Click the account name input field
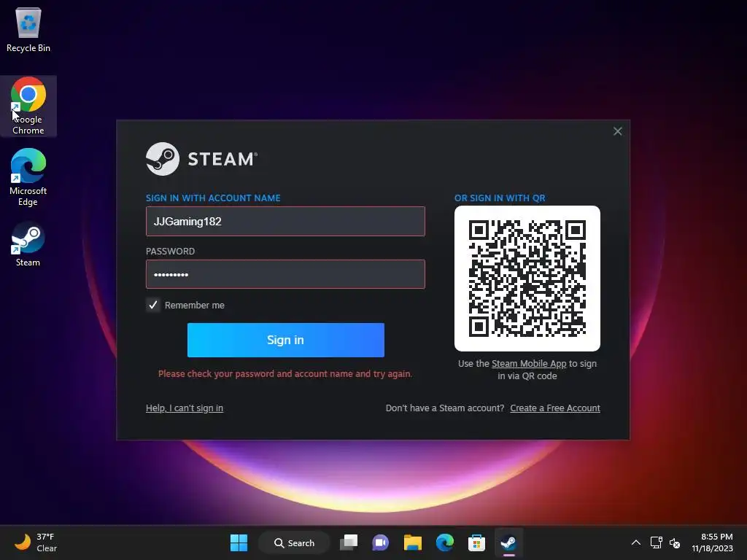Image resolution: width=747 pixels, height=560 pixels. [x=285, y=222]
